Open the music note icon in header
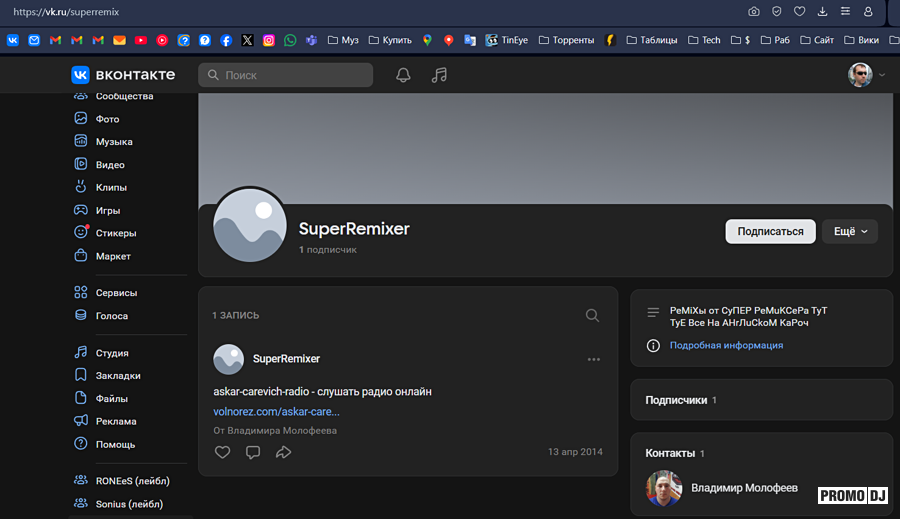 (439, 75)
